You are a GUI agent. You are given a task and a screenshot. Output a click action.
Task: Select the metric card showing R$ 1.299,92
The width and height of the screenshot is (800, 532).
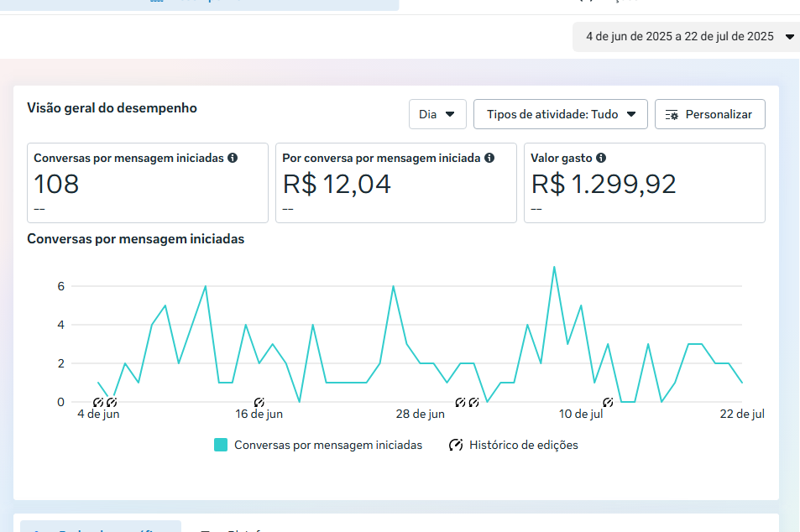point(644,183)
